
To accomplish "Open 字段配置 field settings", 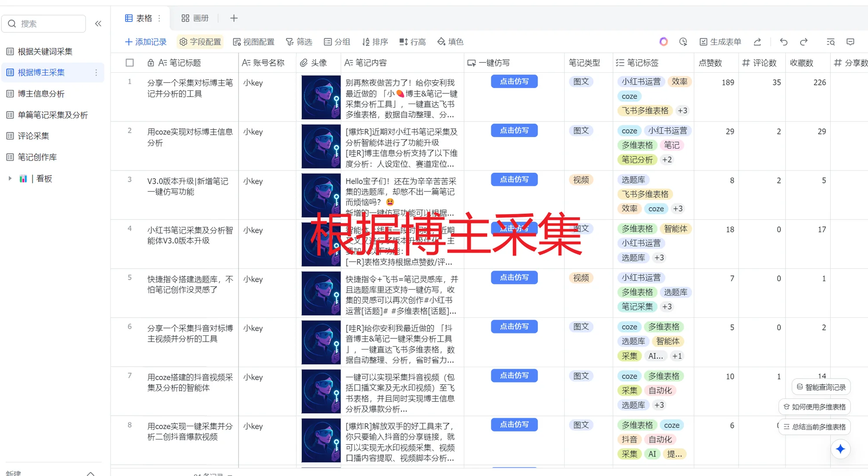I will click(200, 42).
